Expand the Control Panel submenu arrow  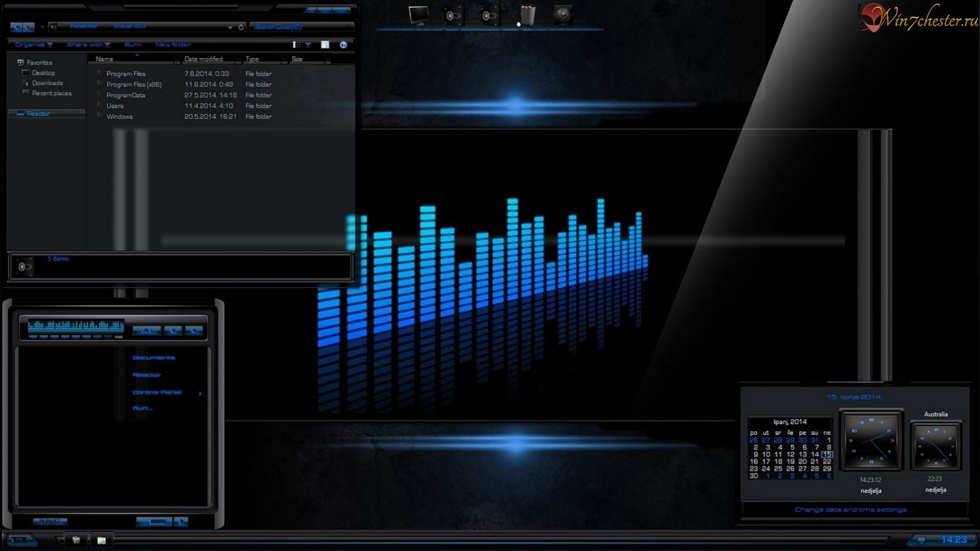point(200,393)
